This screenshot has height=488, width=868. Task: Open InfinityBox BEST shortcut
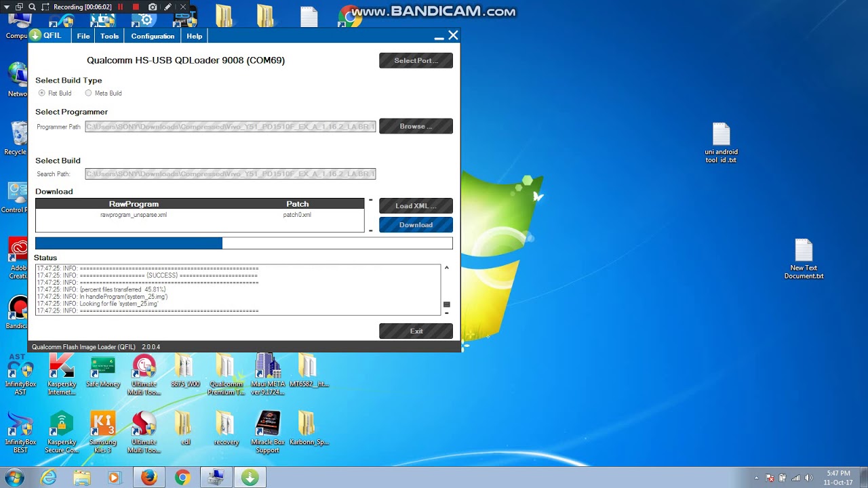(x=20, y=432)
